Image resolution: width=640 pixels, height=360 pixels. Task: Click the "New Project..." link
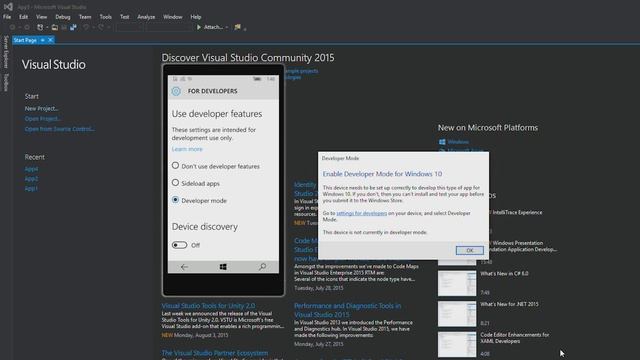pos(41,109)
